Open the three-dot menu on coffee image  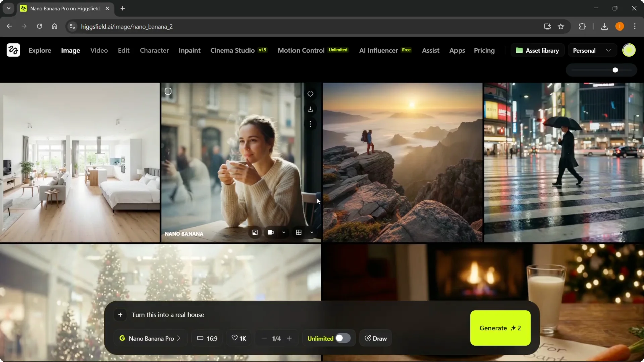310,124
